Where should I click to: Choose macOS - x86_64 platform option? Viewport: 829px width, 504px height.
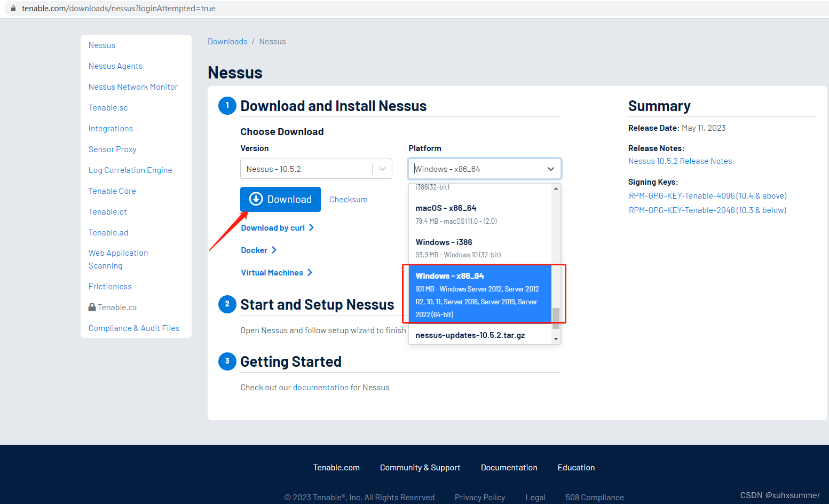pyautogui.click(x=480, y=214)
